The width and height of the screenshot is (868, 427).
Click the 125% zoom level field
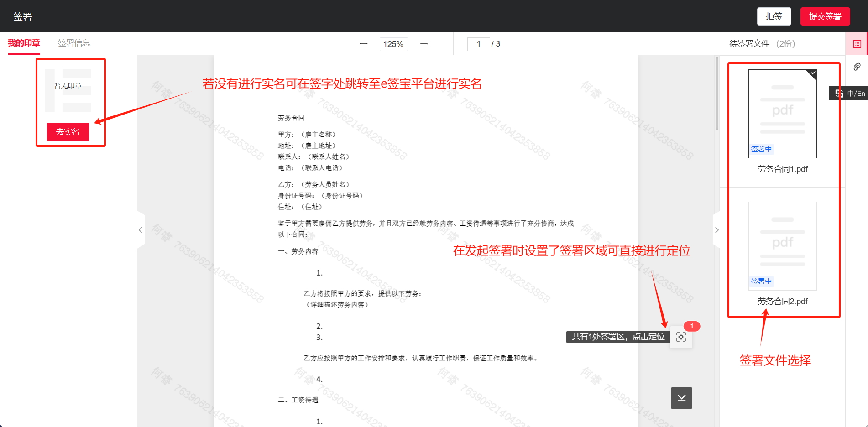point(393,44)
